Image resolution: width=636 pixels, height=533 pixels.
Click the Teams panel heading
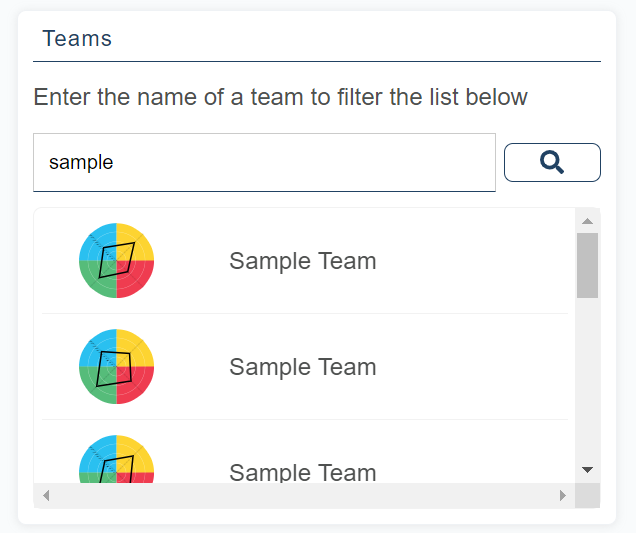pyautogui.click(x=77, y=39)
